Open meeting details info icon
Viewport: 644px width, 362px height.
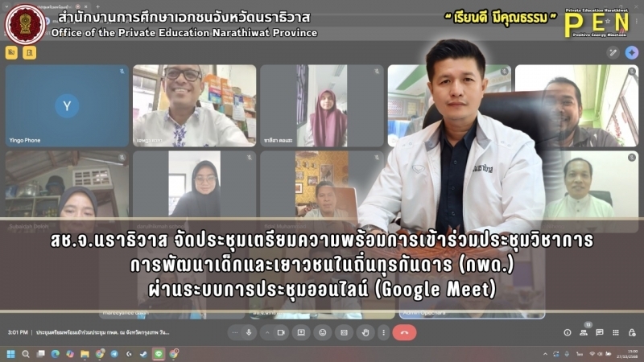[x=568, y=332]
